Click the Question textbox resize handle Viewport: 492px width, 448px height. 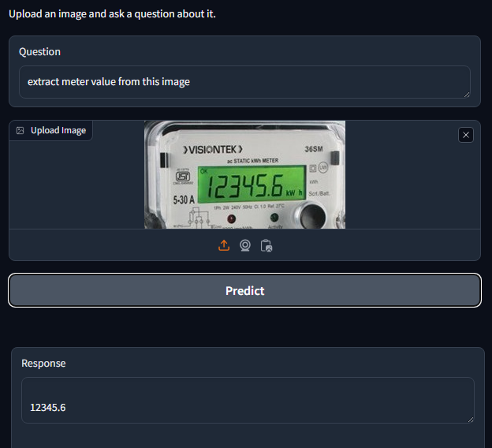[467, 95]
